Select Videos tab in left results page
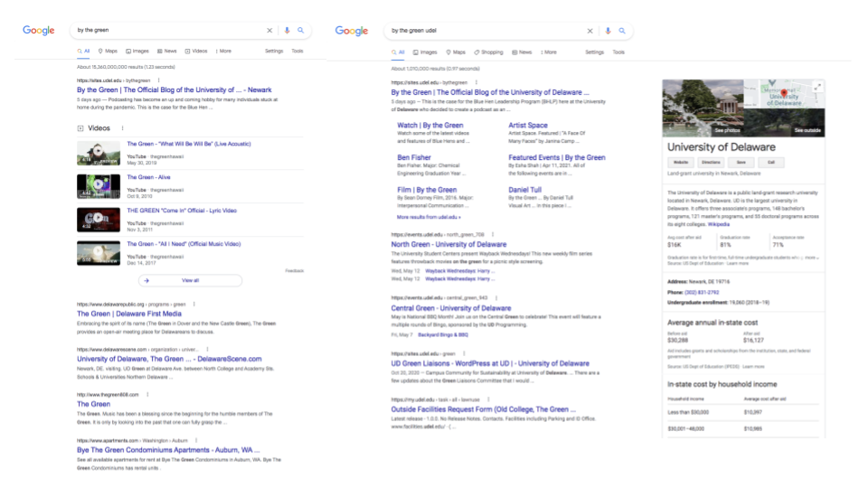 click(196, 51)
